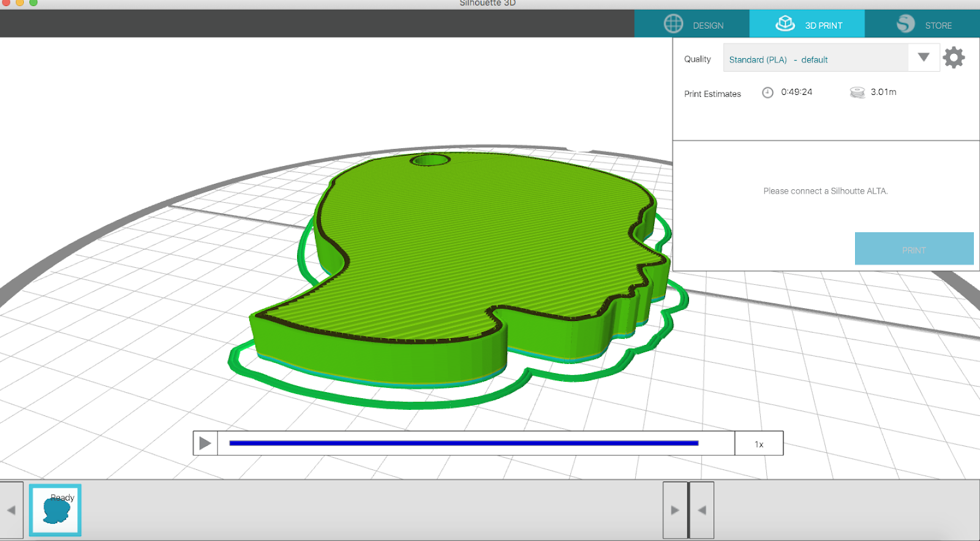This screenshot has height=541, width=980.
Task: Click the 'Please connect a Silhoutte ALTA.' message
Action: 825,191
